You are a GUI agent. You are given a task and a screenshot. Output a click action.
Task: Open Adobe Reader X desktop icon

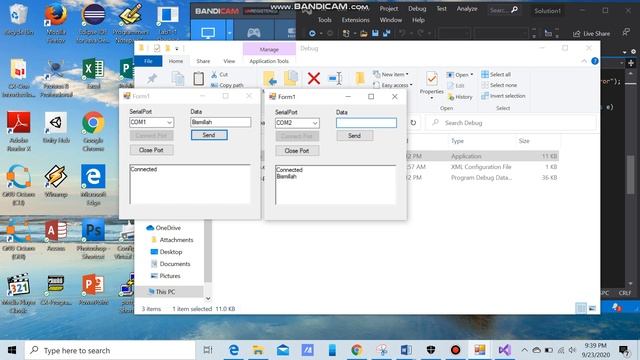pyautogui.click(x=18, y=131)
